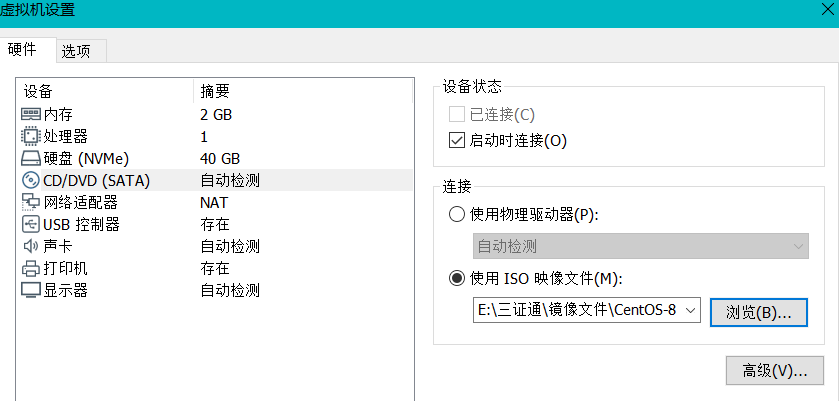Select the 硬盘 (NVMe) row label
The height and width of the screenshot is (401, 839).
click(x=86, y=159)
